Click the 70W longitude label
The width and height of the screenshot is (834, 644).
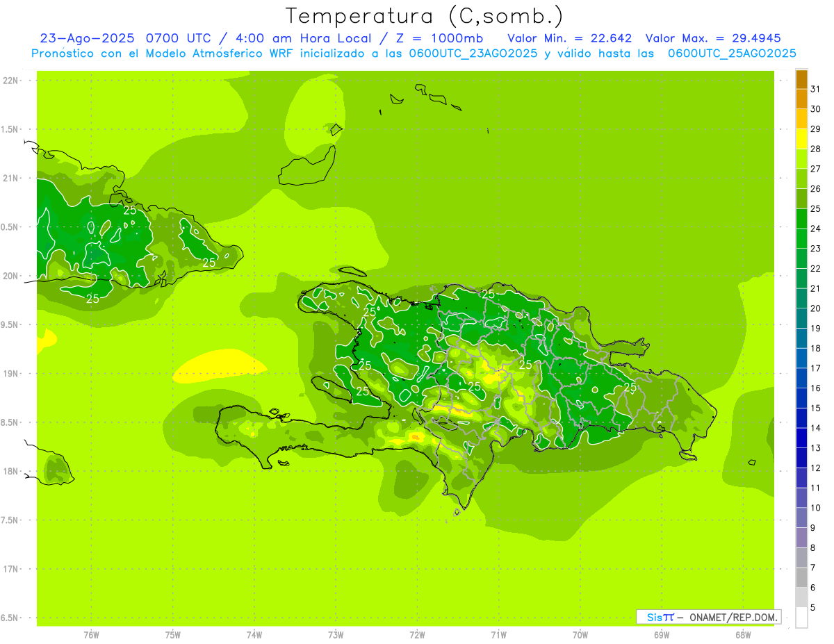(x=580, y=634)
